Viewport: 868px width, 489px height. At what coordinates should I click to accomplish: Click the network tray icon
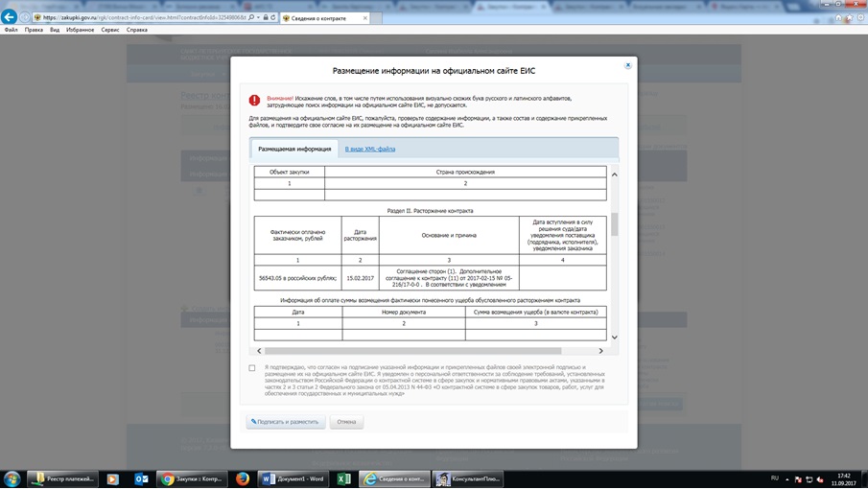tap(809, 479)
